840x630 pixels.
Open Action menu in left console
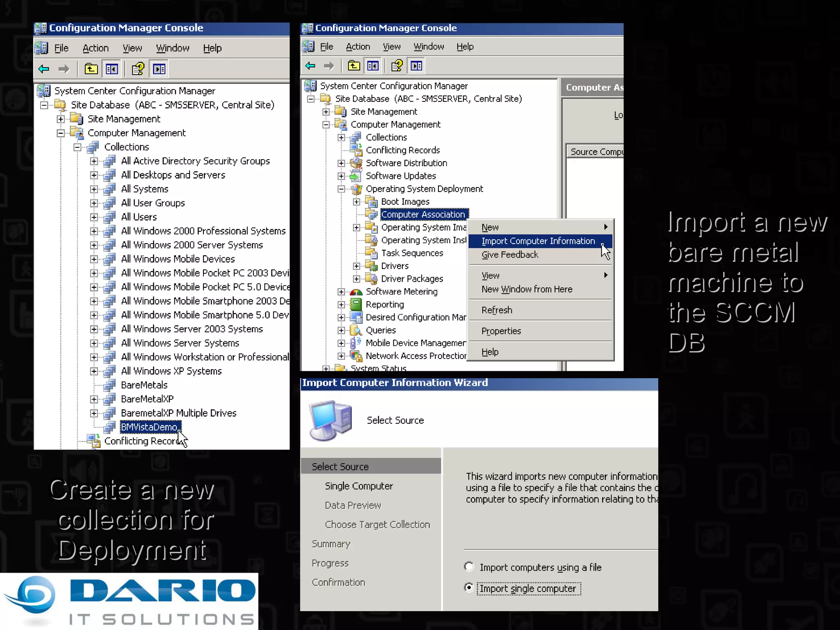point(96,48)
